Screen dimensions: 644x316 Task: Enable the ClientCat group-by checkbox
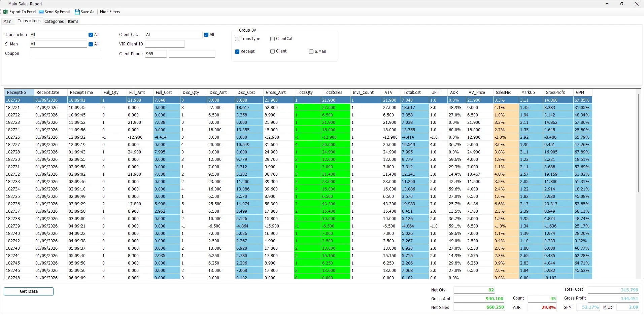[x=272, y=39]
